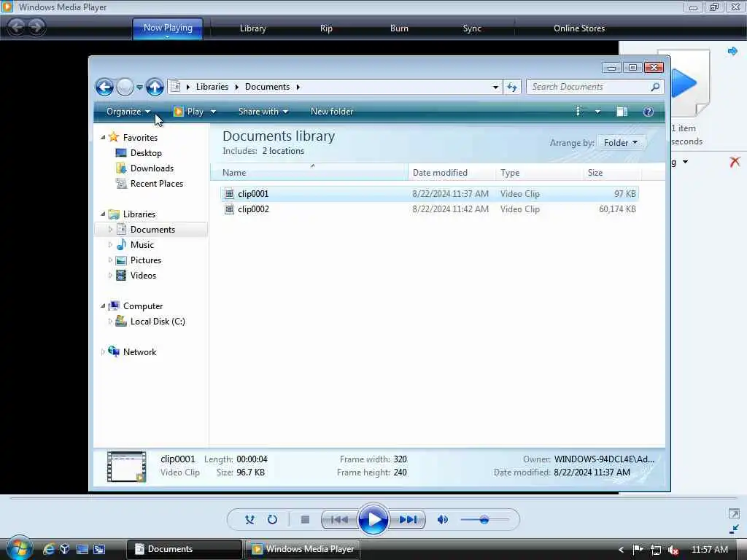This screenshot has height=560, width=747.
Task: Click Media Player back navigation button
Action: coord(16,27)
